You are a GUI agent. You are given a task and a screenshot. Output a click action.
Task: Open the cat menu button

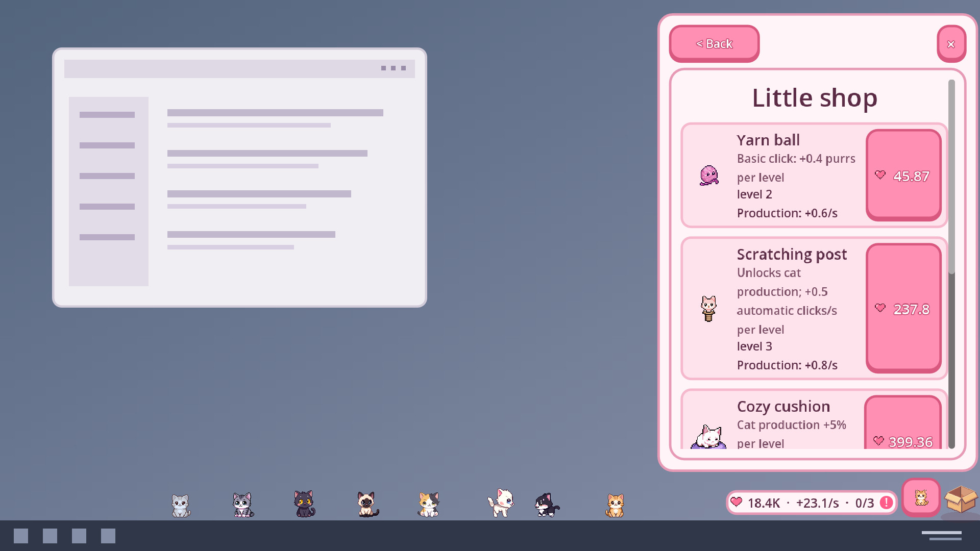[x=921, y=497]
